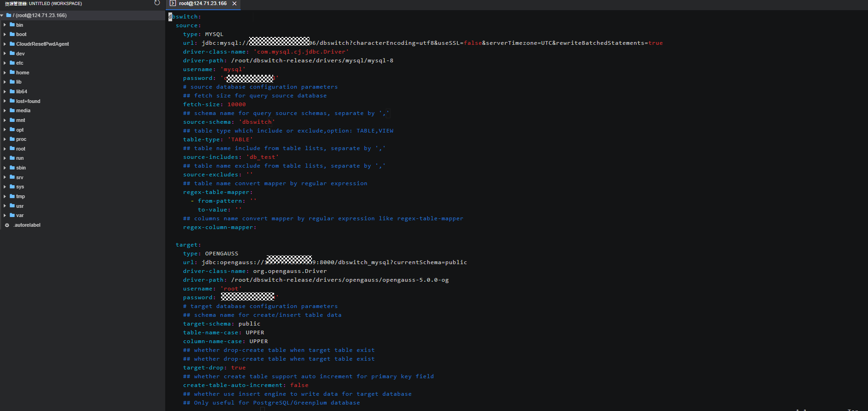Click the 'type: MYSQL' line
The image size is (868, 411).
coord(203,34)
